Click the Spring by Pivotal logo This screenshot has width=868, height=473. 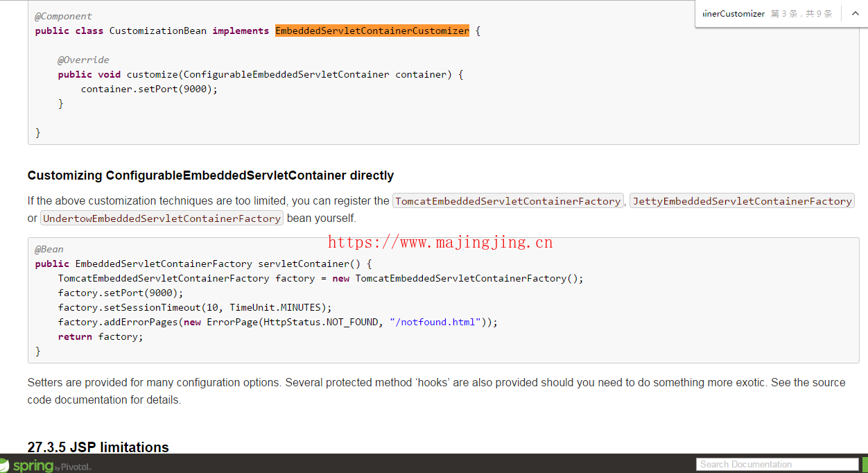pyautogui.click(x=46, y=465)
